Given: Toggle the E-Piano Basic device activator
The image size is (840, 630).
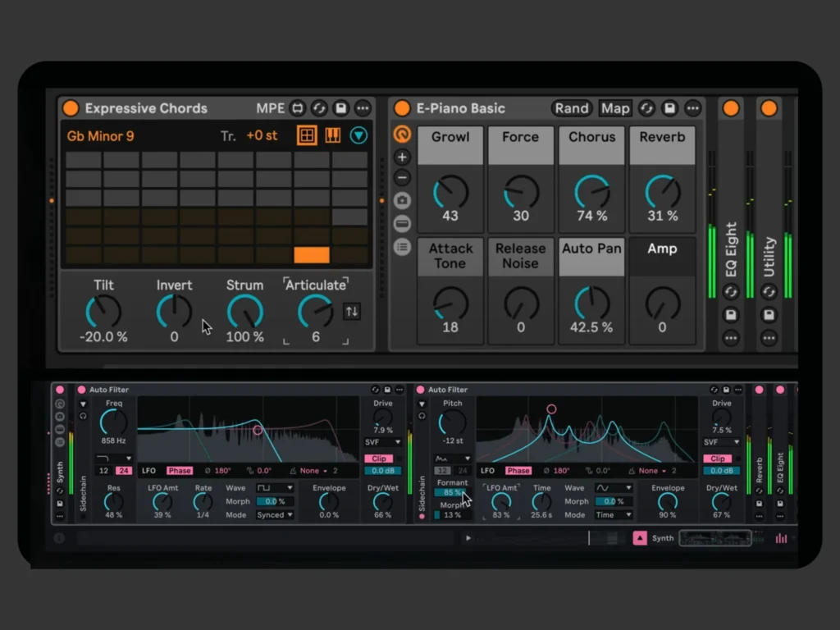Looking at the screenshot, I should (x=402, y=108).
